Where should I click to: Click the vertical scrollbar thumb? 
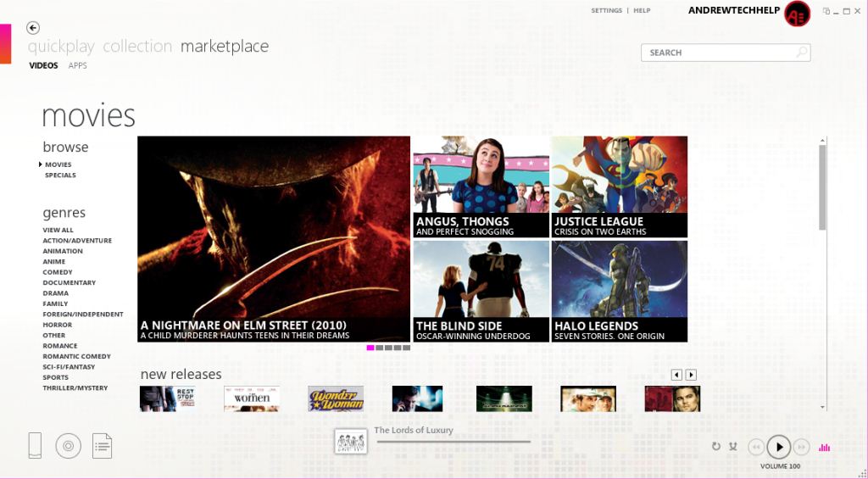click(822, 187)
